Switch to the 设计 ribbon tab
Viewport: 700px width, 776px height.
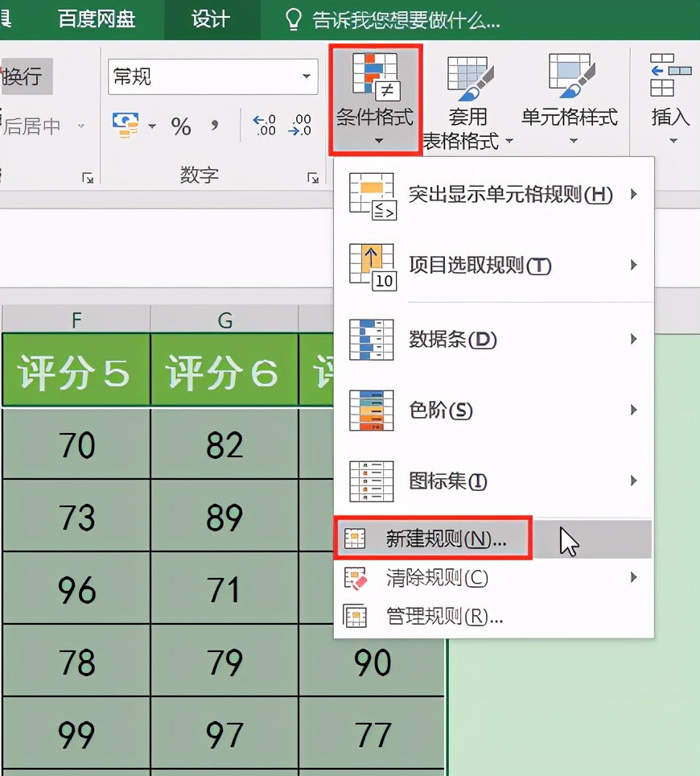click(x=211, y=19)
